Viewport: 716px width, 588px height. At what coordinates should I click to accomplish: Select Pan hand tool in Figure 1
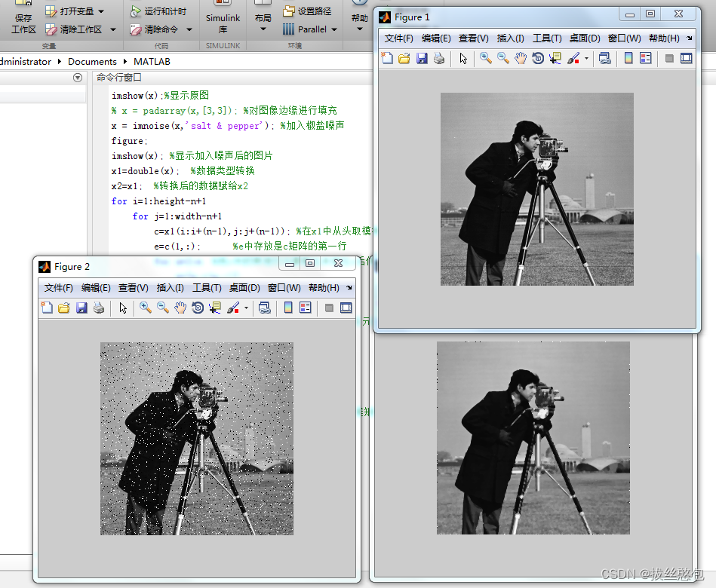[x=521, y=58]
